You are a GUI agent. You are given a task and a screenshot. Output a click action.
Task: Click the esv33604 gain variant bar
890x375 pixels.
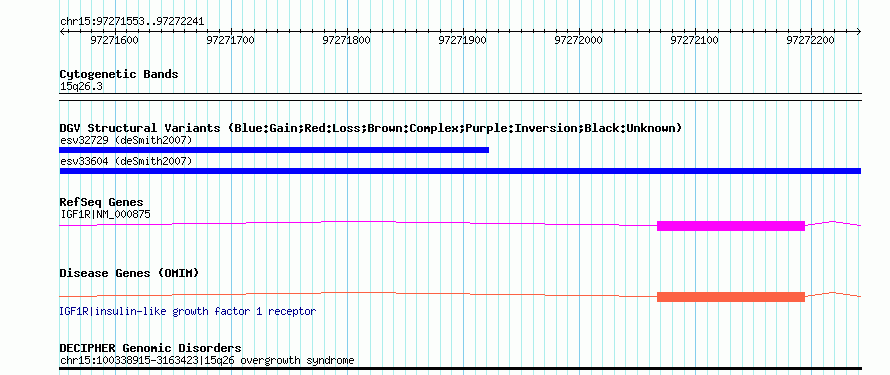[460, 171]
